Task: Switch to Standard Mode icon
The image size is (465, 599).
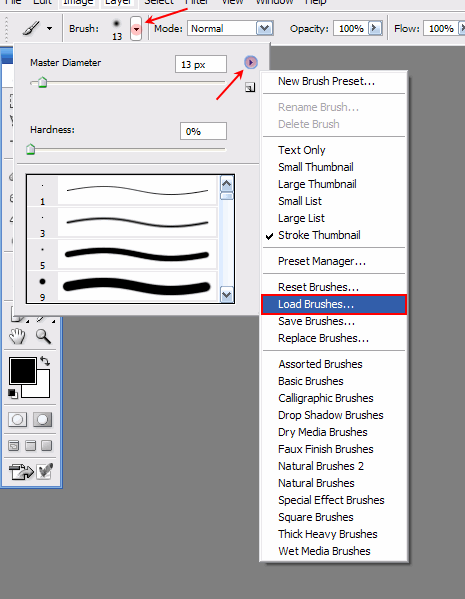Action: 18,419
